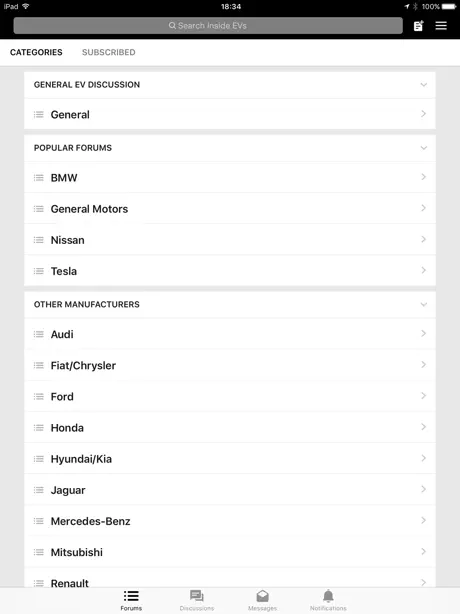
Task: Open the hamburger menu icon
Action: click(x=441, y=26)
